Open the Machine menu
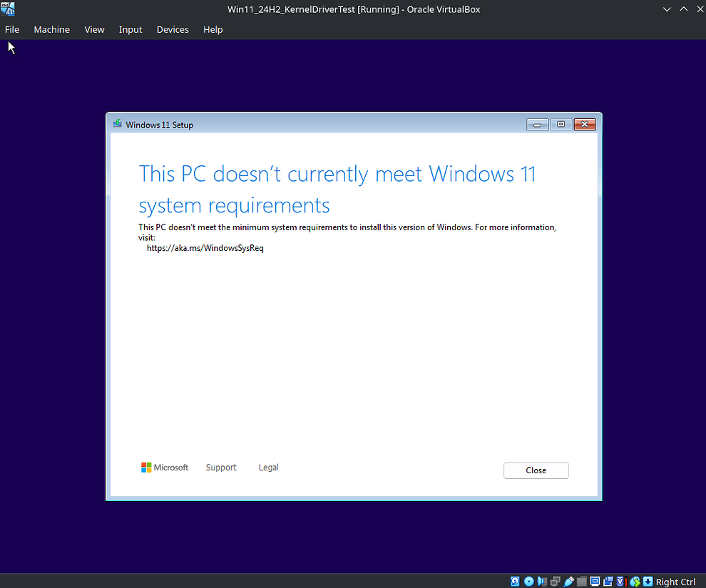 [51, 29]
